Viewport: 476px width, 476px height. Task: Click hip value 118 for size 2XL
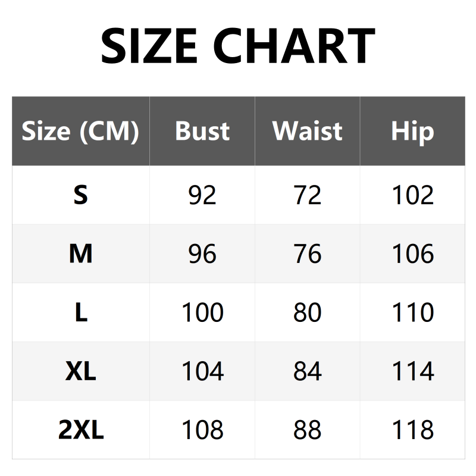coord(412,430)
